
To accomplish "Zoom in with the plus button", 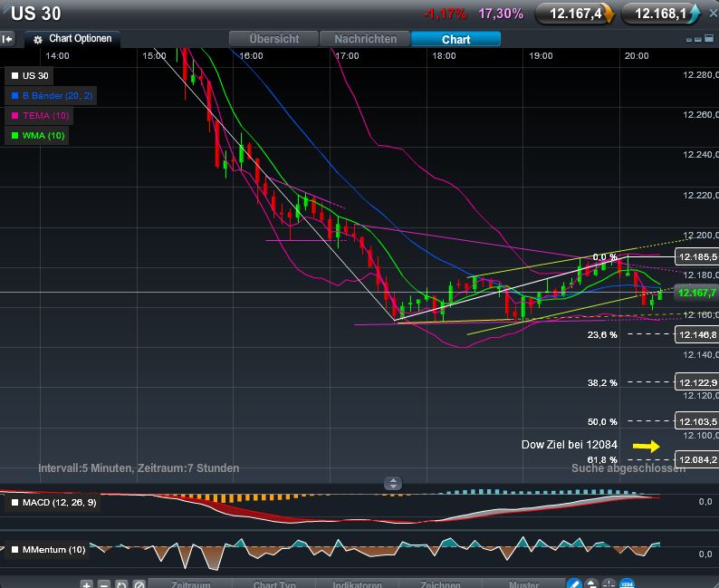I will 86,583.
